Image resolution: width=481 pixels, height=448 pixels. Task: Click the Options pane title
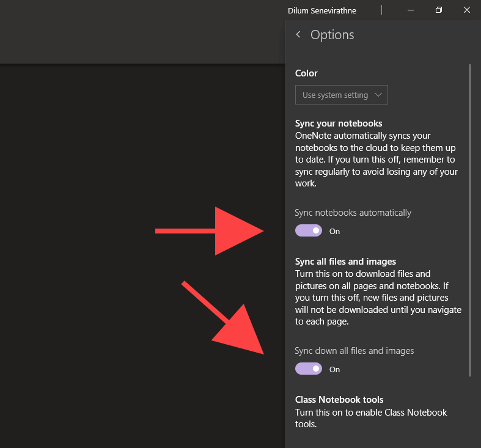(332, 35)
